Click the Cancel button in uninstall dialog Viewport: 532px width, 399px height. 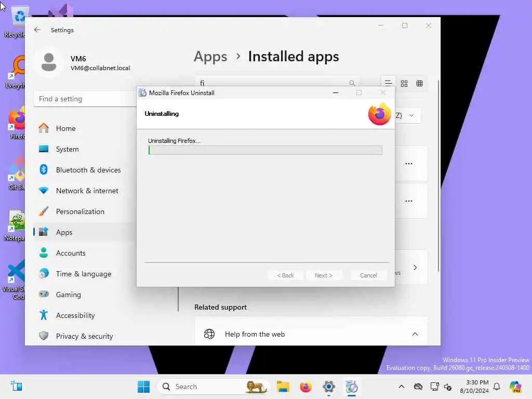click(368, 275)
